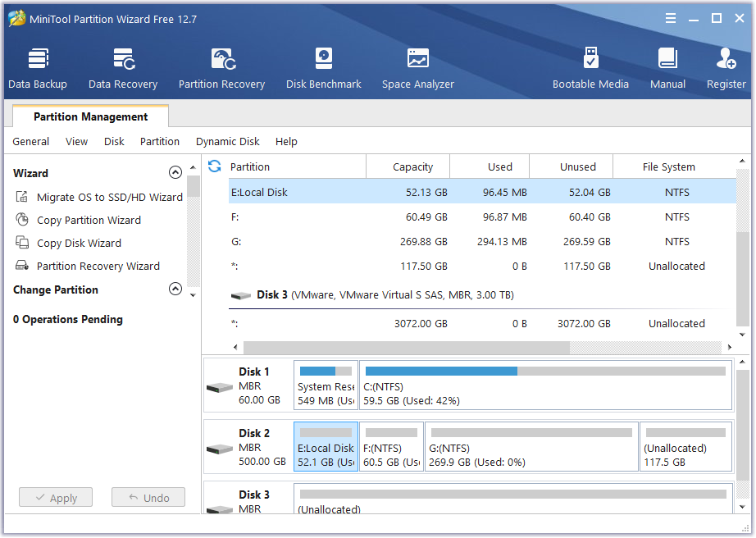Sort by the Used column header
Image resolution: width=756 pixels, height=538 pixels.
490,166
